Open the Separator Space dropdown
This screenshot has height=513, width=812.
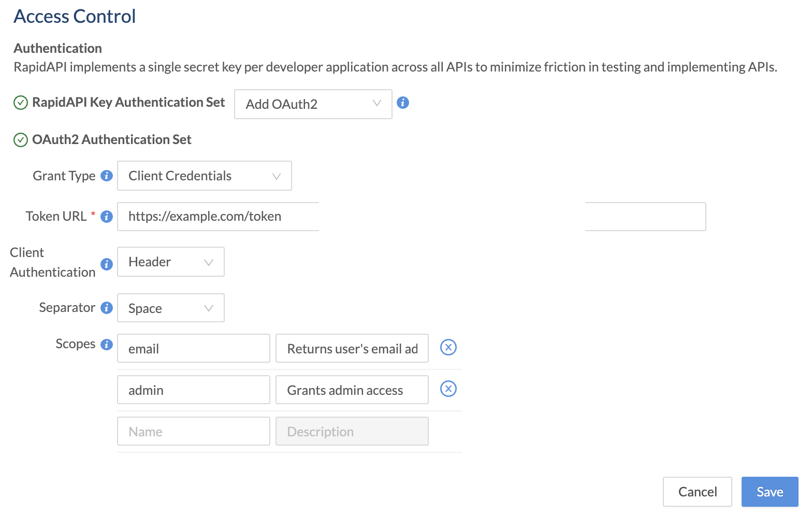[x=171, y=308]
